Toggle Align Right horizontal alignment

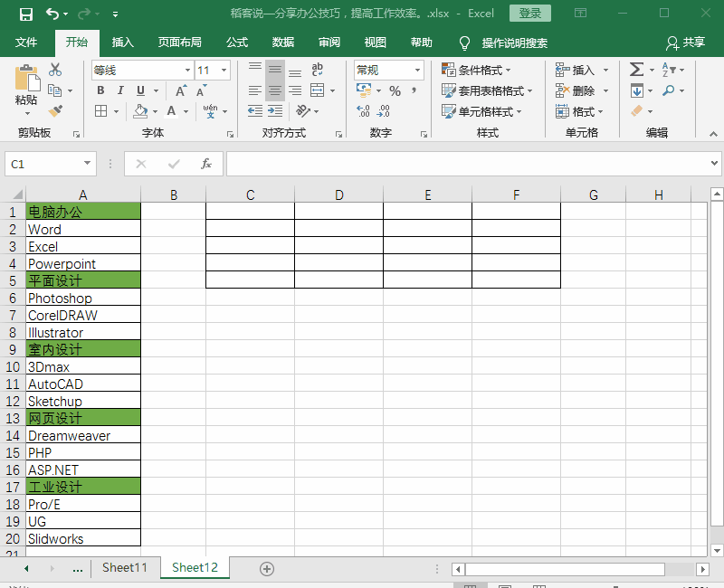(295, 90)
